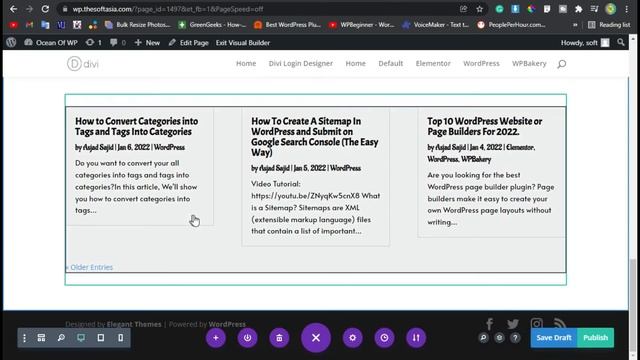Clear layout with the purple trash button

point(279,338)
